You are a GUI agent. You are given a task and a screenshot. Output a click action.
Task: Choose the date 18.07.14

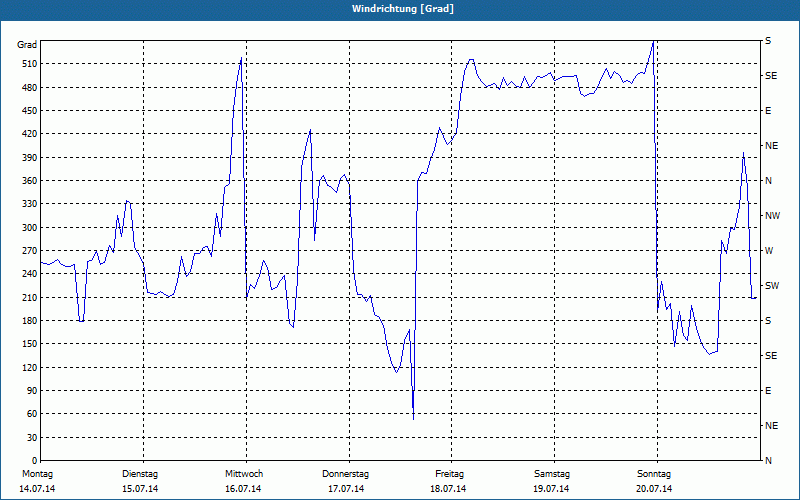[448, 489]
